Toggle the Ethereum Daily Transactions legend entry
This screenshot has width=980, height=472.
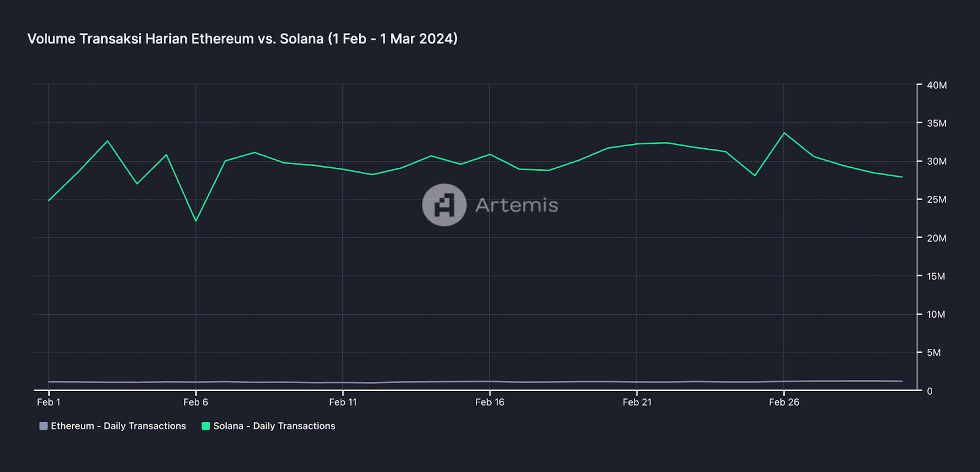[113, 426]
